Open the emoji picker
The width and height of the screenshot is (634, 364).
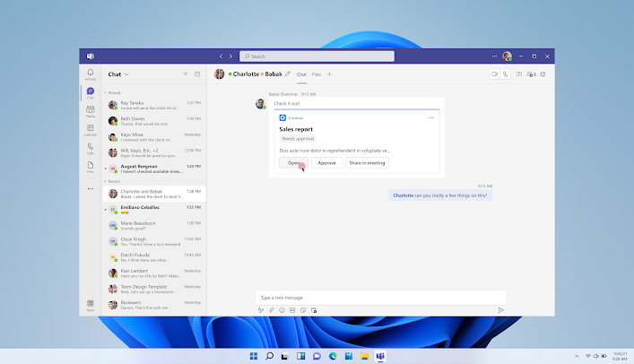pyautogui.click(x=282, y=310)
